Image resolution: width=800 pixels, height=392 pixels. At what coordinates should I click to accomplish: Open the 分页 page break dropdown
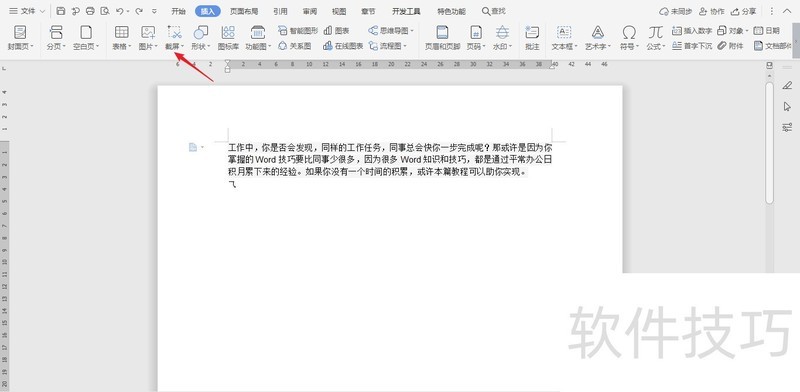click(x=56, y=38)
